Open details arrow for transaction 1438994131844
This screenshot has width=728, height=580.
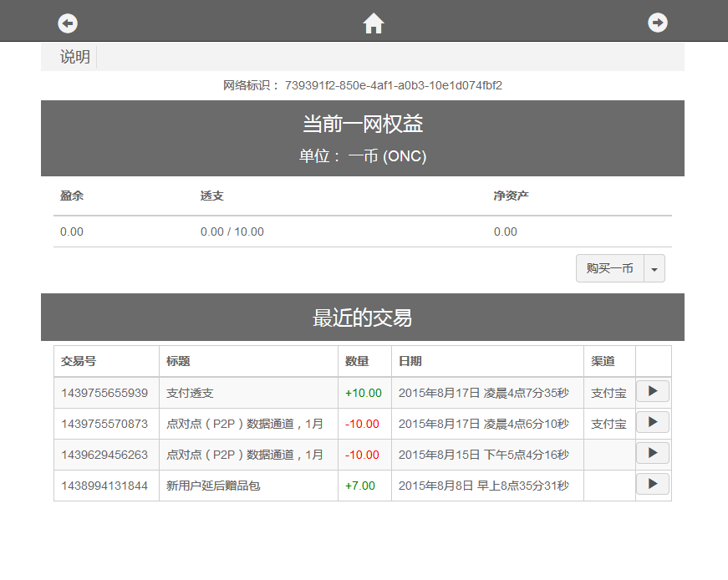(653, 485)
